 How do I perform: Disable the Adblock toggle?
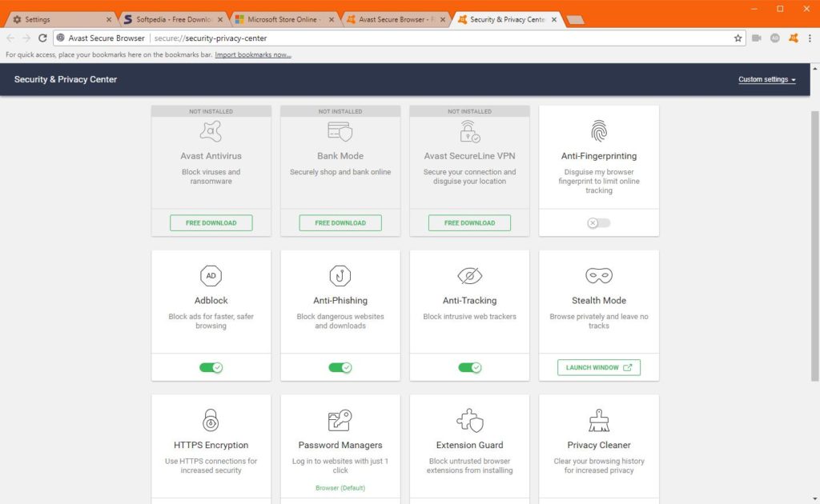211,368
